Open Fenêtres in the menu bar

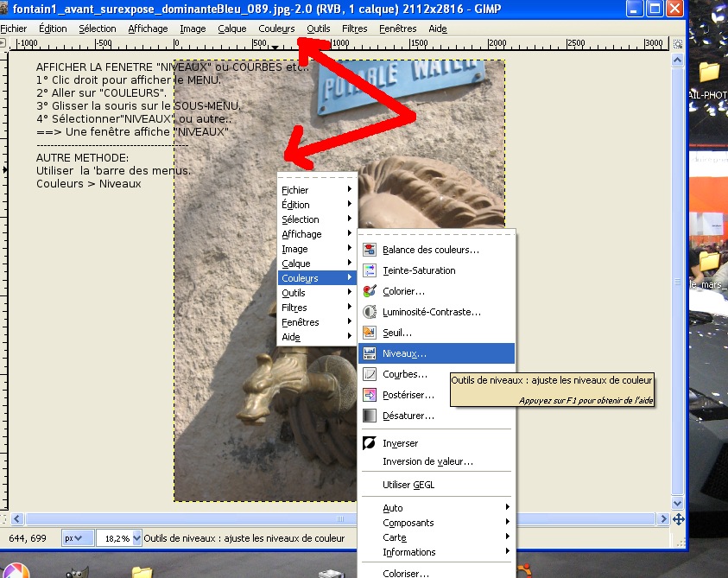point(398,29)
